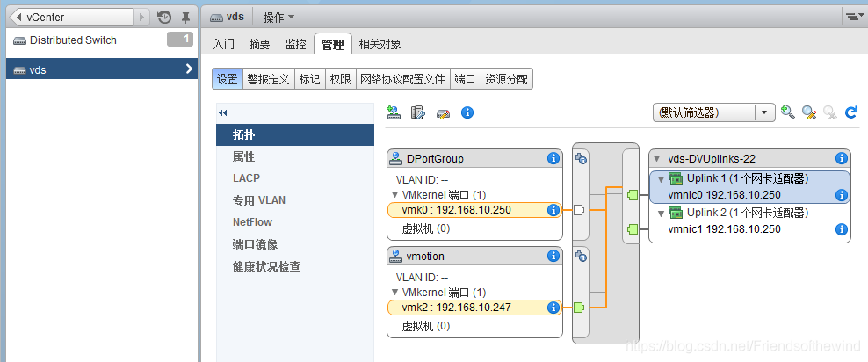Click the white vmk0 port connector

(x=580, y=210)
